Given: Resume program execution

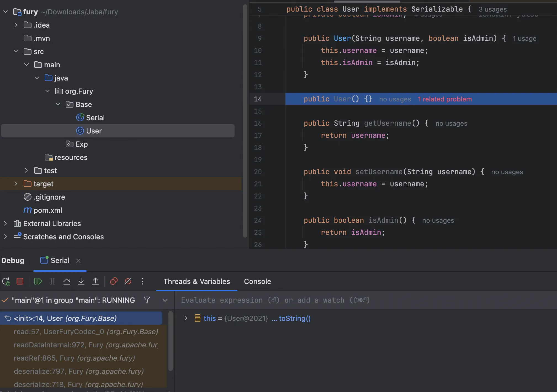Looking at the screenshot, I should tap(38, 281).
